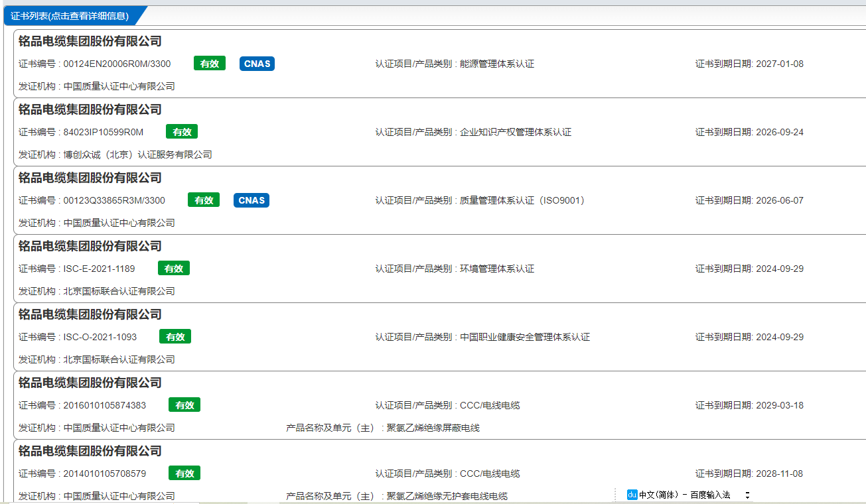The width and height of the screenshot is (866, 504).
Task: Click the 有效 badge next to 2016010105874383
Action: (x=184, y=405)
